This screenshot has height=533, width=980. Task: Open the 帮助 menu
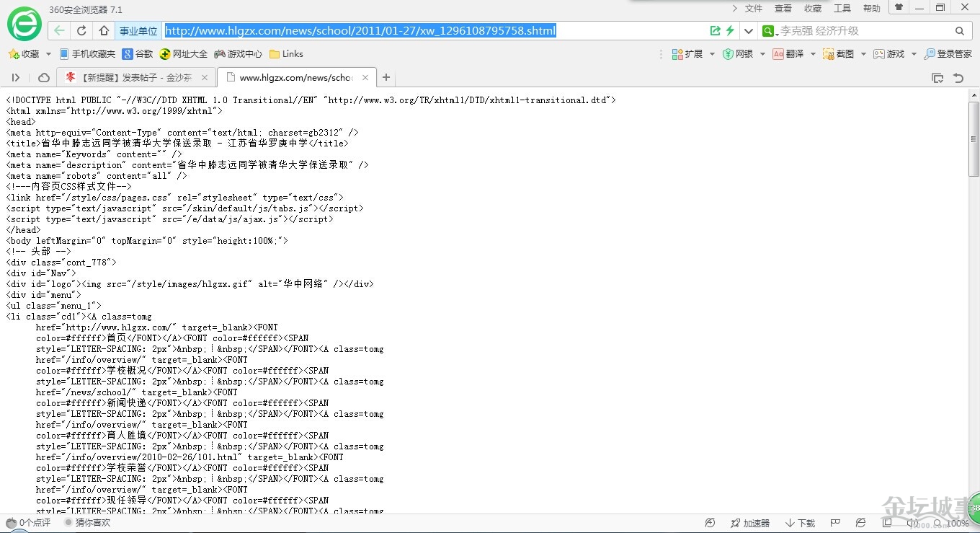[872, 9]
